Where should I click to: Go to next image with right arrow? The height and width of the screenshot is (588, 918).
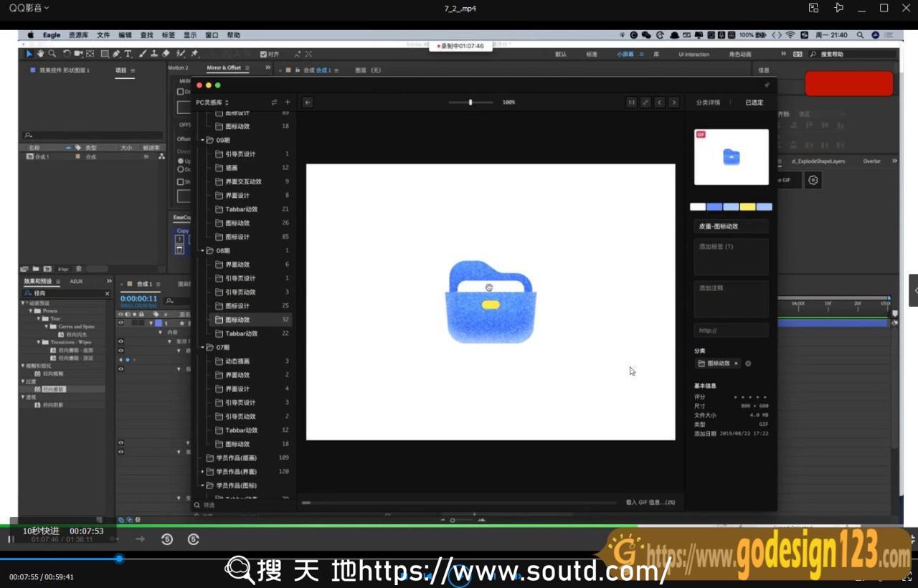point(673,103)
